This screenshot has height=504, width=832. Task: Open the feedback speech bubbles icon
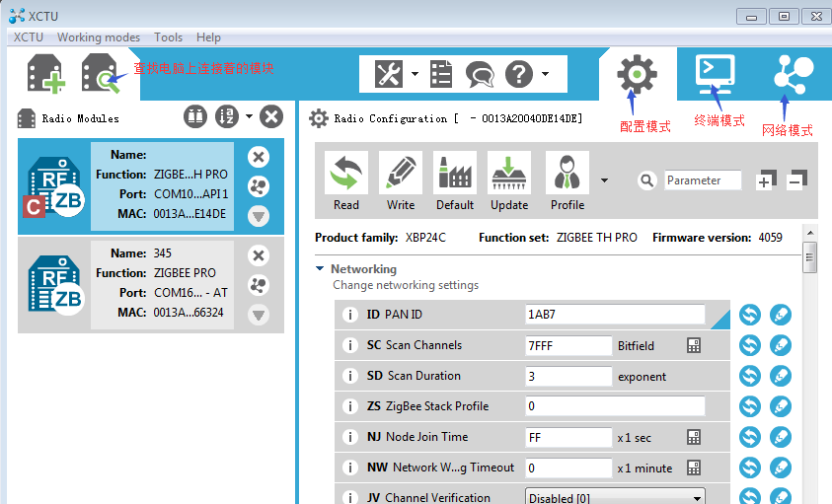[480, 74]
